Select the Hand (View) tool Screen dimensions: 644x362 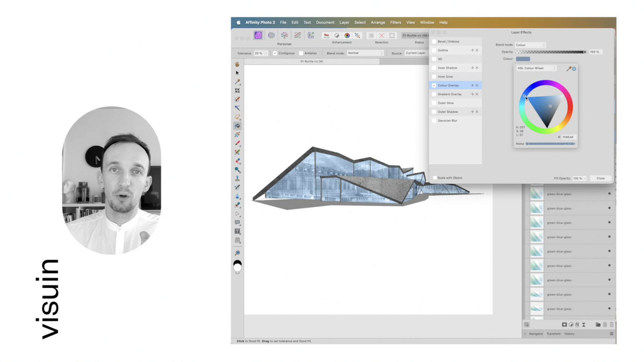(x=237, y=64)
